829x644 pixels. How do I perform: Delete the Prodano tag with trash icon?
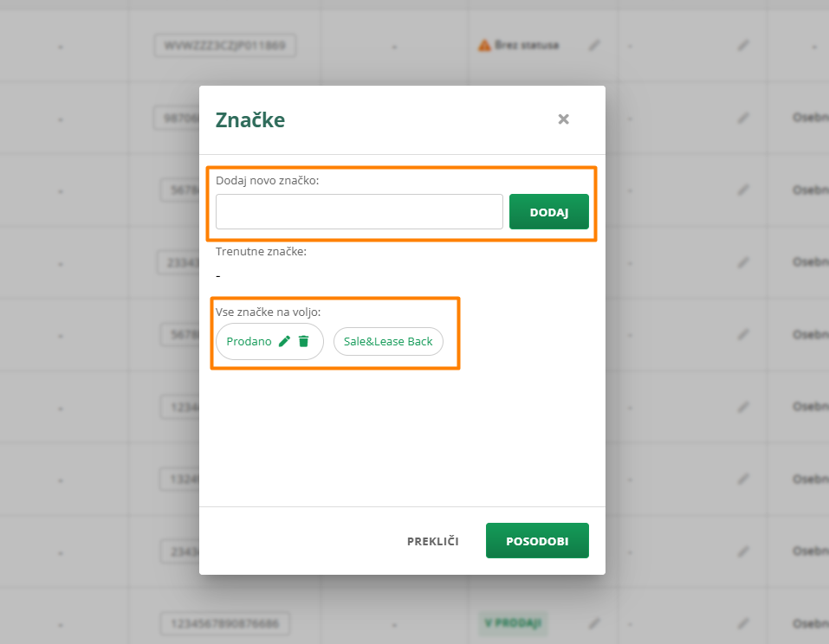point(303,342)
